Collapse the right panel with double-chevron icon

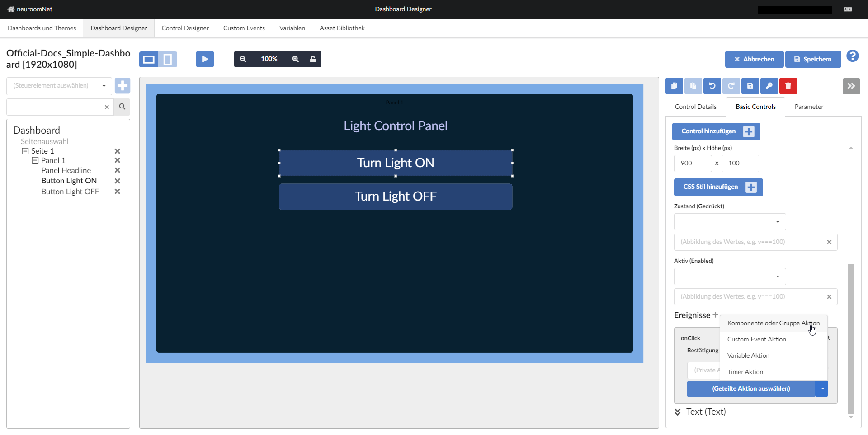(852, 86)
